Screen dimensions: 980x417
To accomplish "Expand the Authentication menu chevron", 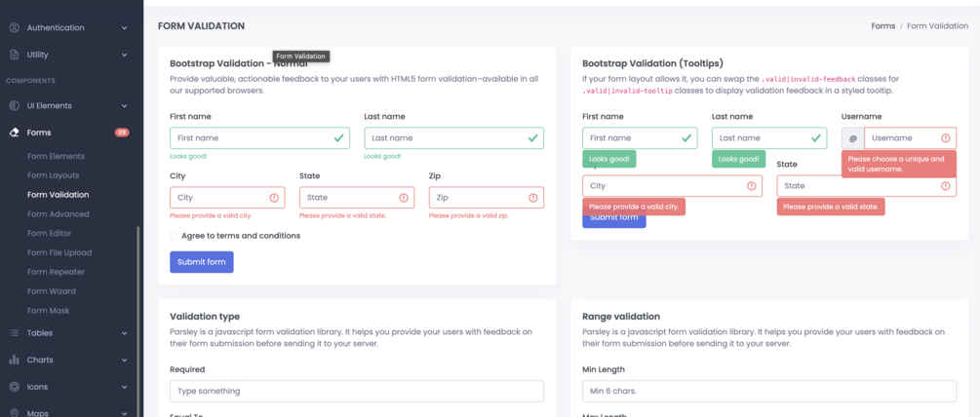I will pos(125,28).
